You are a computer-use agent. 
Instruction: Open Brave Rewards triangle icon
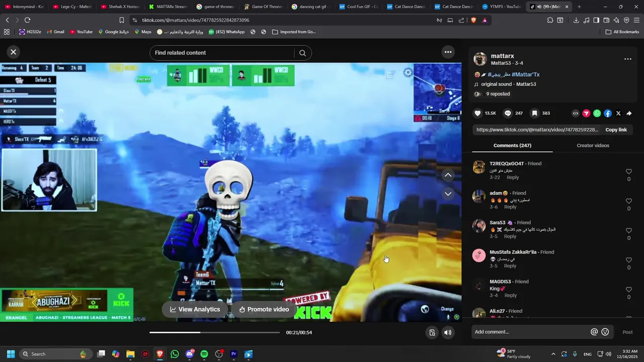point(485,20)
